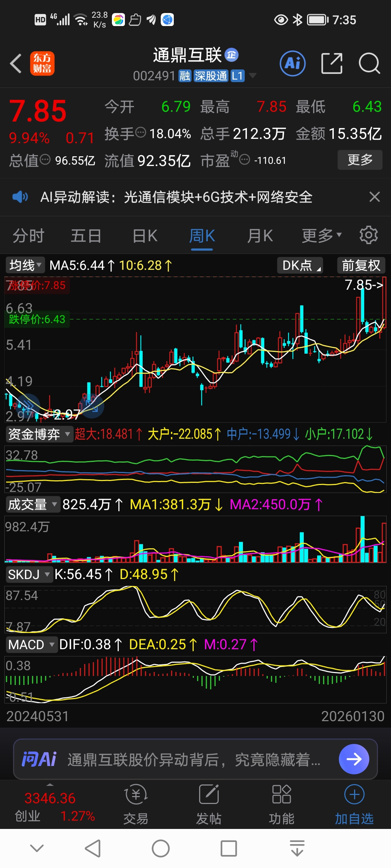The height and width of the screenshot is (868, 391).
Task: Tap the L1 level tag
Action: [237, 76]
